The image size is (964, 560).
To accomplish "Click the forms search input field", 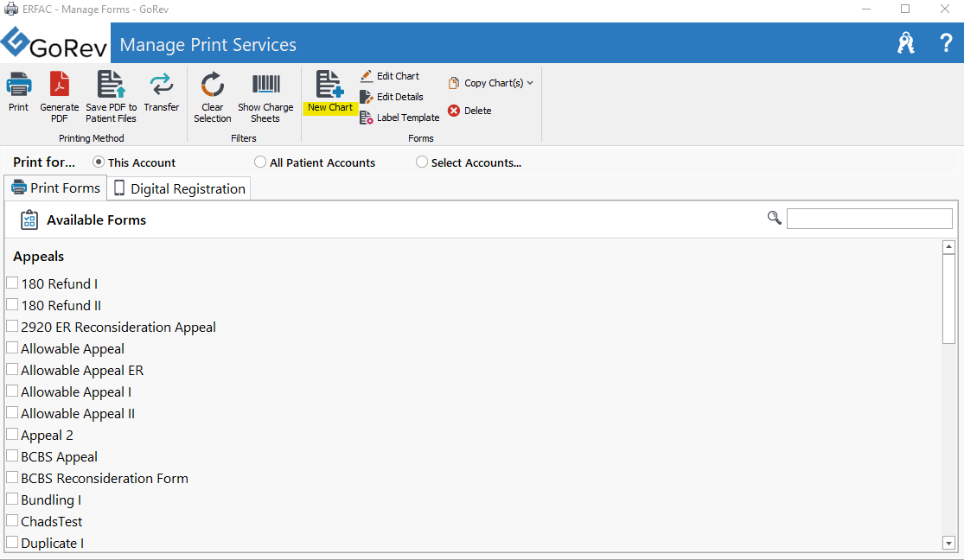I will [869, 219].
